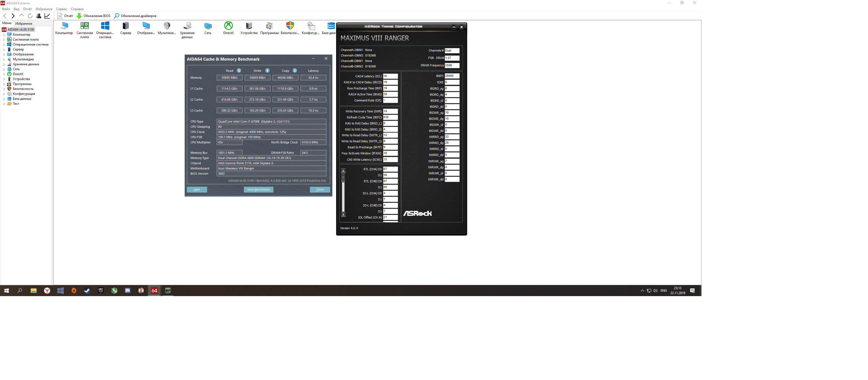
Task: Click the Write info icon
Action: (x=267, y=70)
